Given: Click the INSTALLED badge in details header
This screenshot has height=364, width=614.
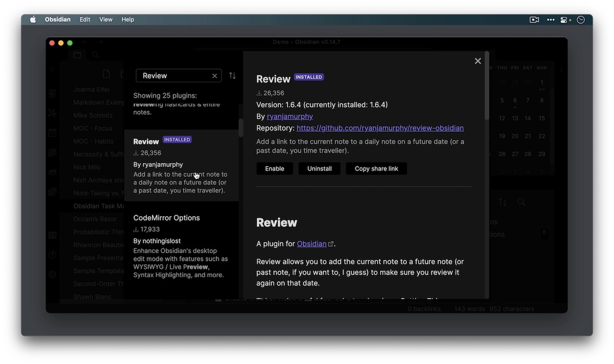Looking at the screenshot, I should coord(309,77).
